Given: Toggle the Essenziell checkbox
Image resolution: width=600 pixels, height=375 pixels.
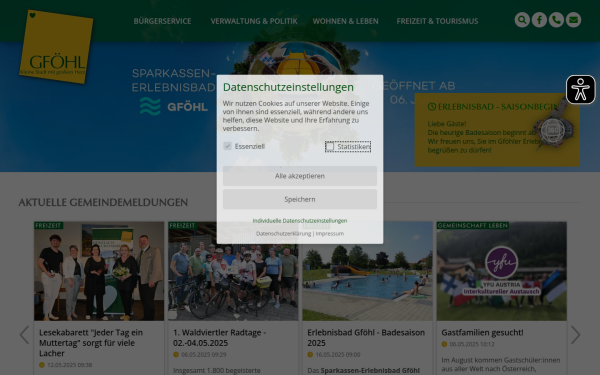Looking at the screenshot, I should (x=227, y=146).
